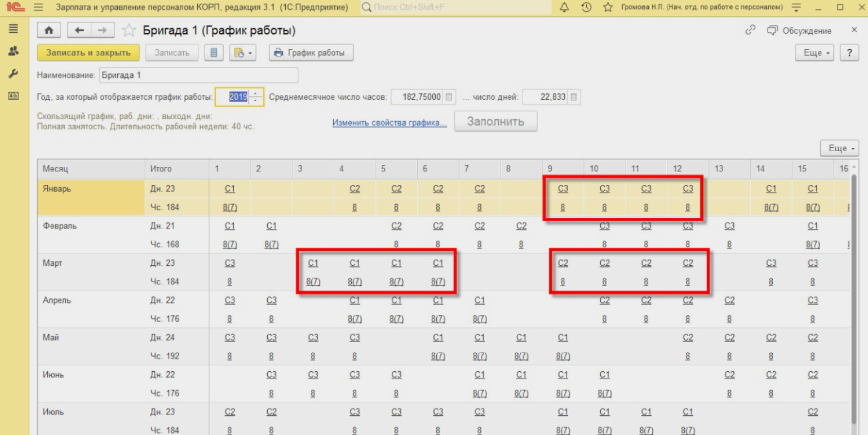This screenshot has width=868, height=435.
Task: Print via the График работы button
Action: coord(311,52)
